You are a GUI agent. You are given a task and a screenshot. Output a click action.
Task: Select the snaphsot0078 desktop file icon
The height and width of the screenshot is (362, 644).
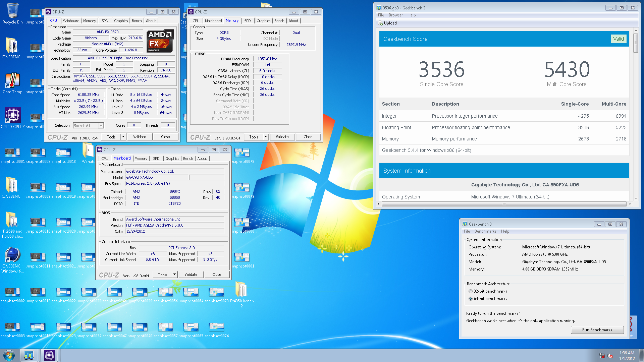click(x=243, y=156)
